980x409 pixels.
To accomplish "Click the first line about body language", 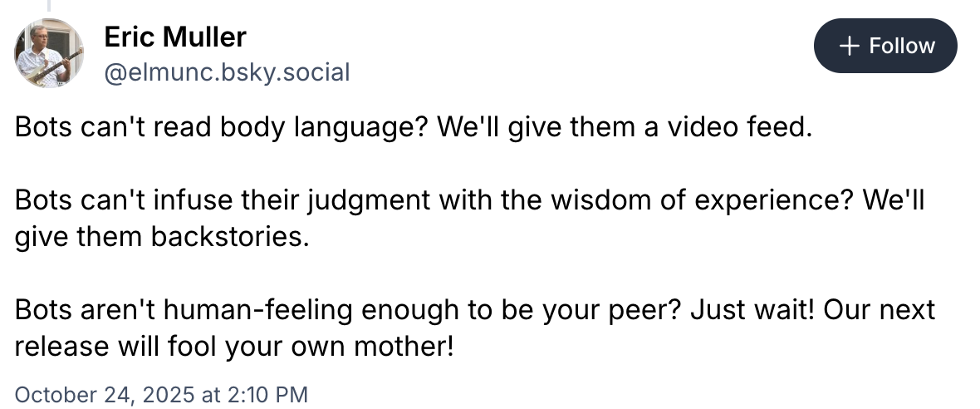I will pyautogui.click(x=411, y=129).
